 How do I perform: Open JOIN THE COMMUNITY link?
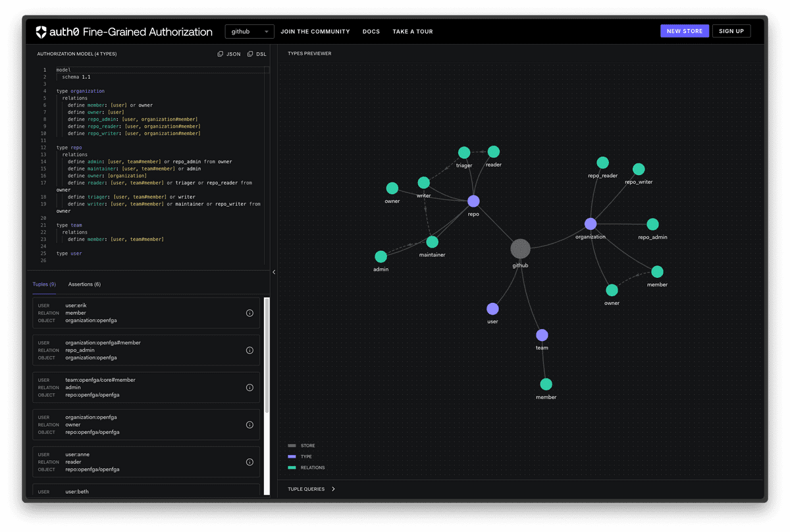(315, 32)
